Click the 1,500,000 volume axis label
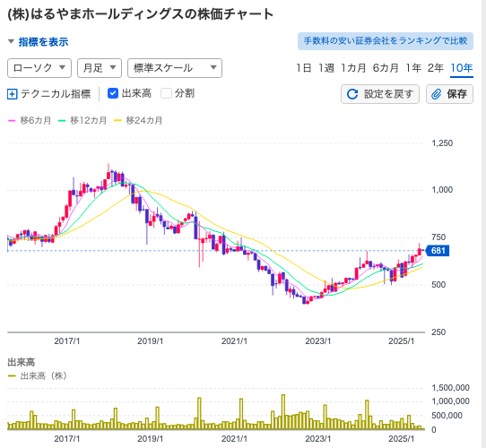Image resolution: width=486 pixels, height=448 pixels. tap(451, 388)
